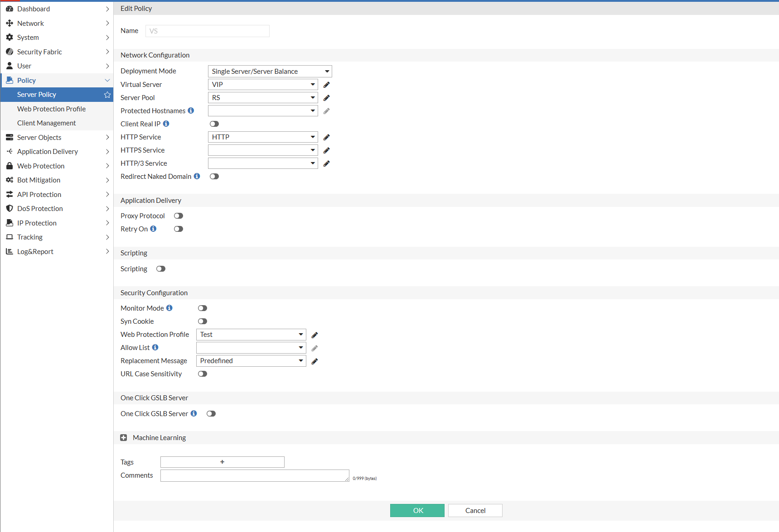Toggle the Syn Cookie switch
The width and height of the screenshot is (779, 532).
pyautogui.click(x=203, y=321)
